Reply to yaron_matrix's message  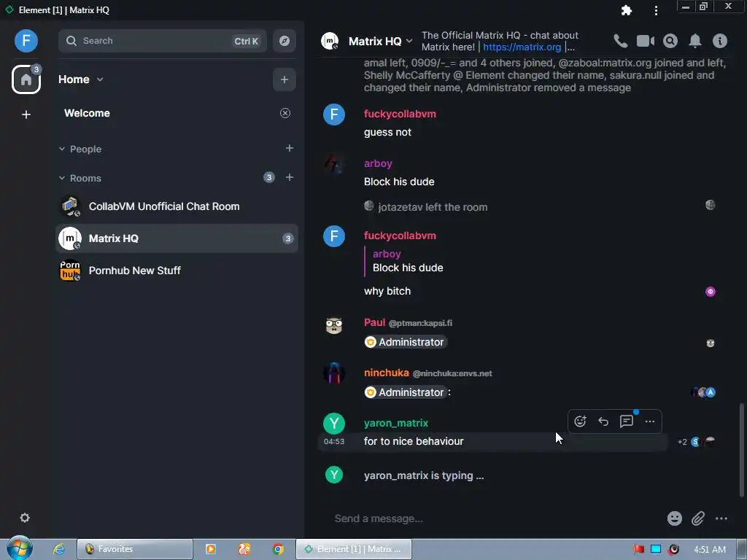point(603,421)
